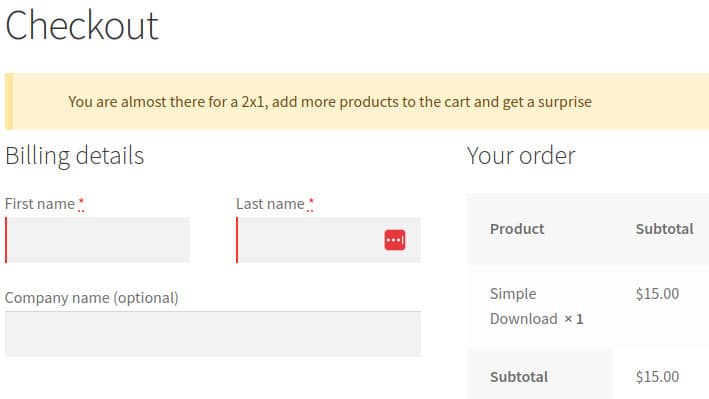Click the First name required asterisk
This screenshot has width=709, height=399.
(81, 203)
